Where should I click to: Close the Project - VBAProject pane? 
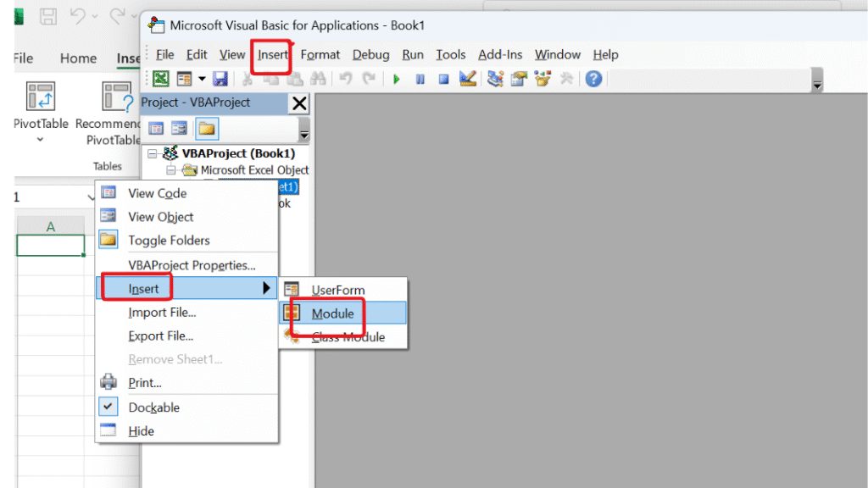299,103
